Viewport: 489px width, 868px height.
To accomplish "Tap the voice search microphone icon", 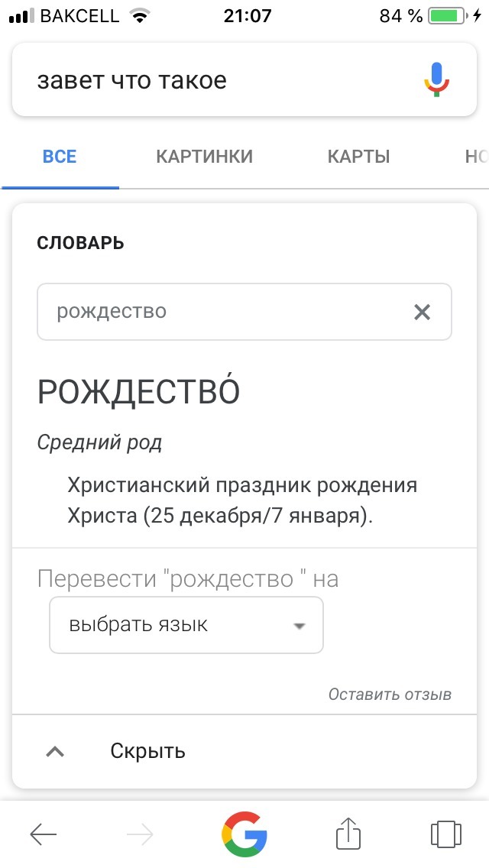I will click(437, 79).
